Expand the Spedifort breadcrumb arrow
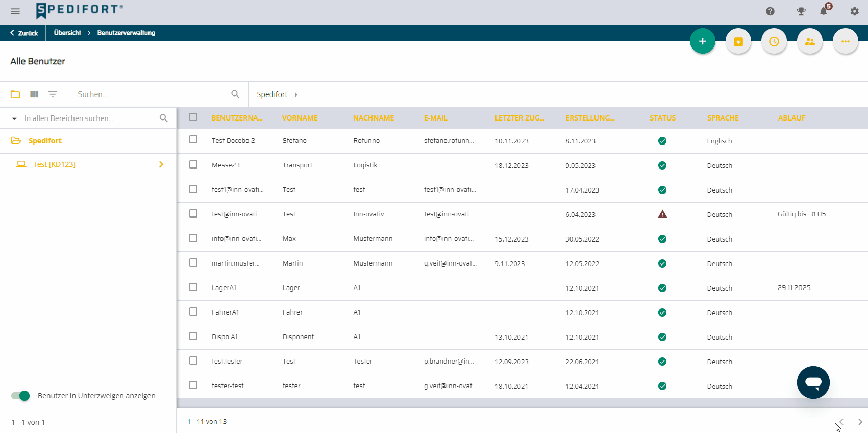 click(x=296, y=94)
